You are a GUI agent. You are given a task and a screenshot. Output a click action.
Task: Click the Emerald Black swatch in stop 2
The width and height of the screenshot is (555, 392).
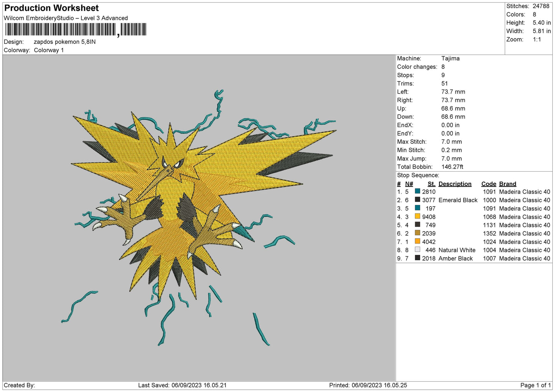pyautogui.click(x=417, y=200)
